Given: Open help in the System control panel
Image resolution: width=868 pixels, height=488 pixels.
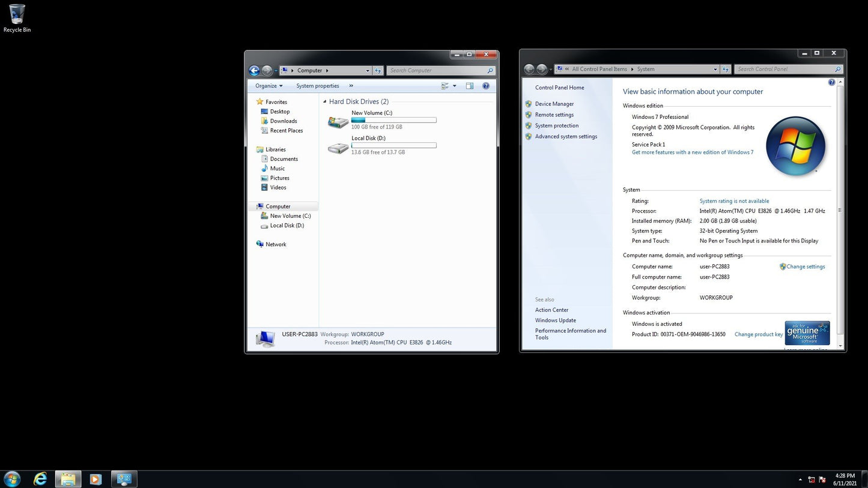Looking at the screenshot, I should tap(831, 82).
